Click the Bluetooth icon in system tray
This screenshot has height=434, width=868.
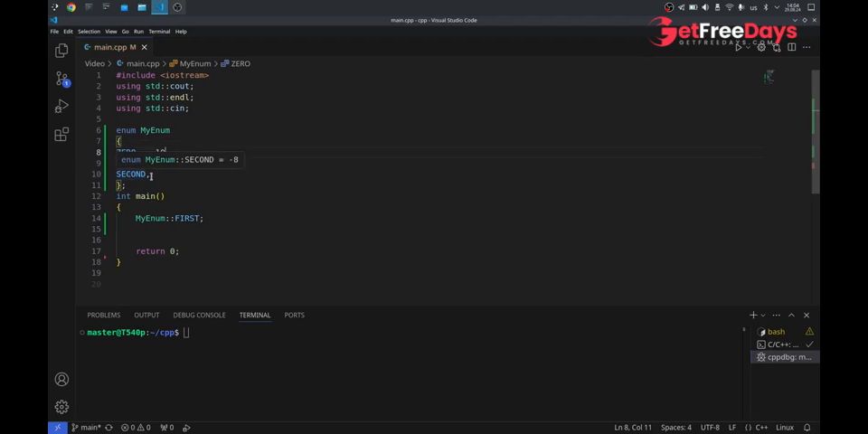coord(766,7)
